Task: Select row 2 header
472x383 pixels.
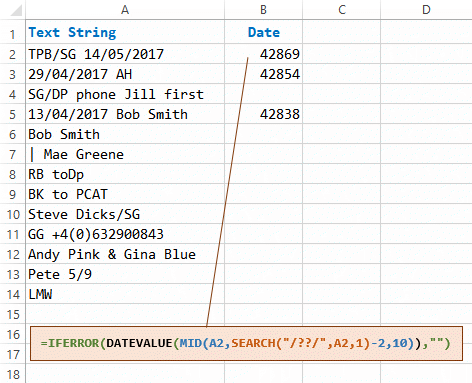Action: click(12, 54)
